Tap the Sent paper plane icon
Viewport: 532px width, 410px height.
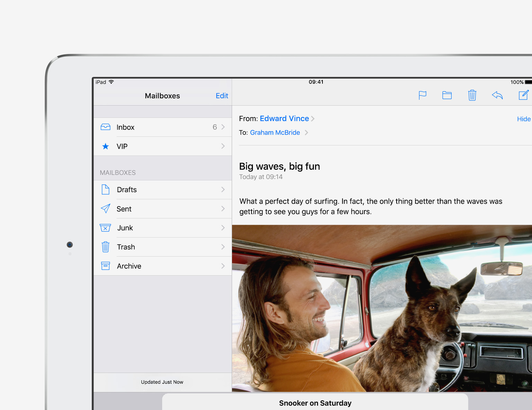click(x=105, y=208)
